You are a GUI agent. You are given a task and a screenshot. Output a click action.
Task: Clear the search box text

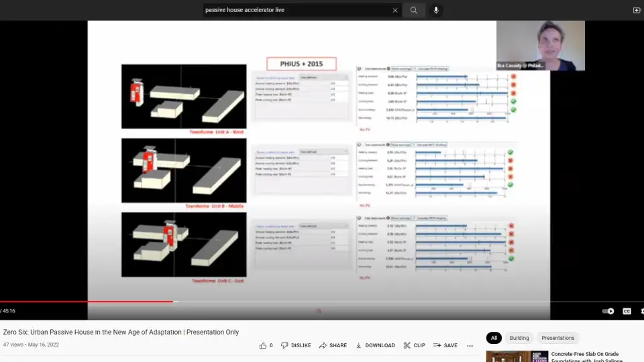395,10
